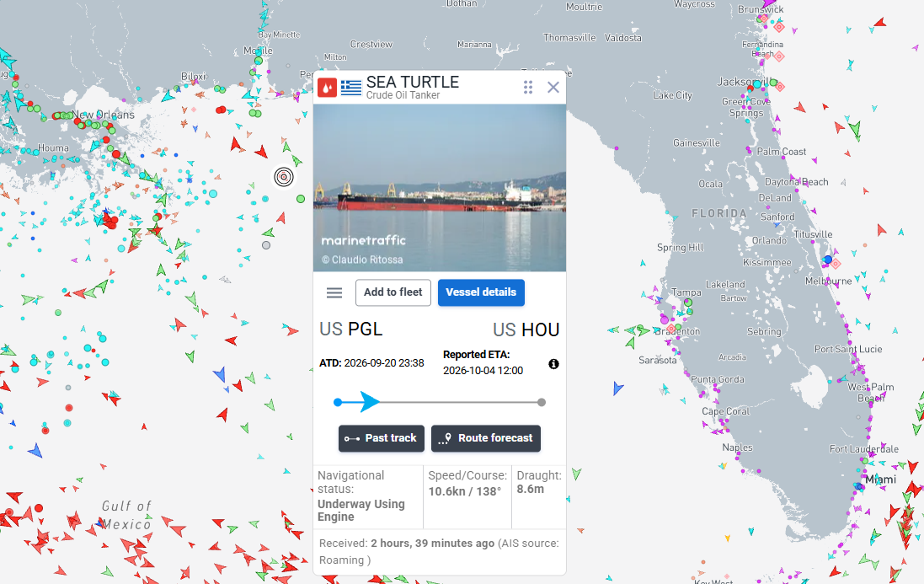Open the SEA TURTLE vessel photo
The width and height of the screenshot is (924, 584).
(x=440, y=188)
